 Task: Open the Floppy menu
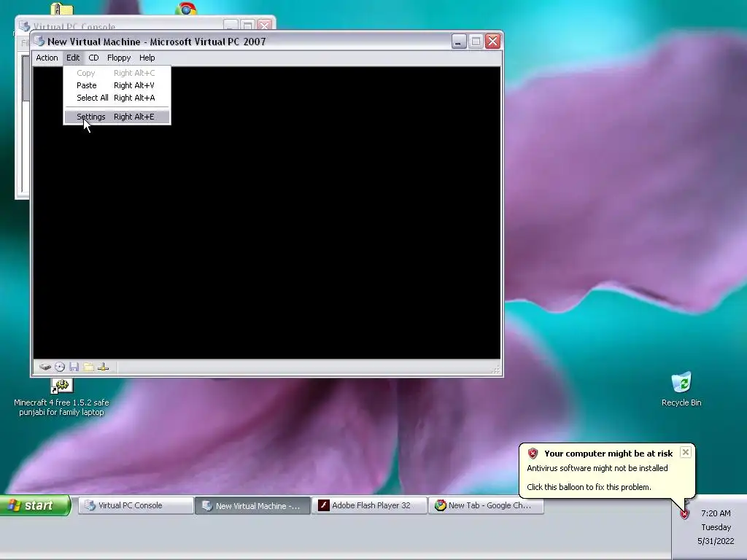pyautogui.click(x=119, y=58)
